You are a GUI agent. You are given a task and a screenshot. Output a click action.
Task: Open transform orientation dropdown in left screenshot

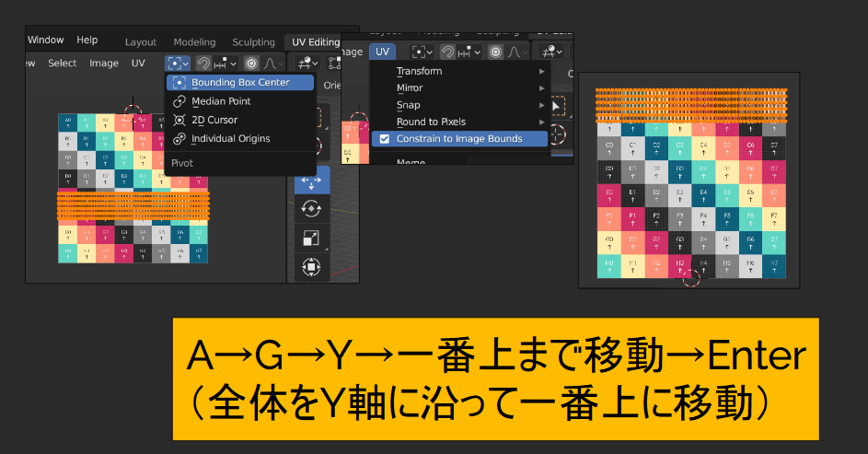307,64
